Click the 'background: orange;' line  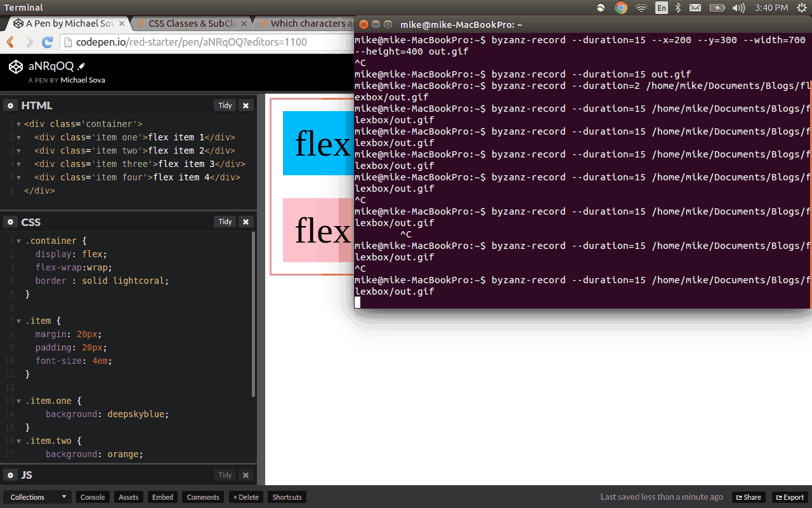click(x=95, y=454)
